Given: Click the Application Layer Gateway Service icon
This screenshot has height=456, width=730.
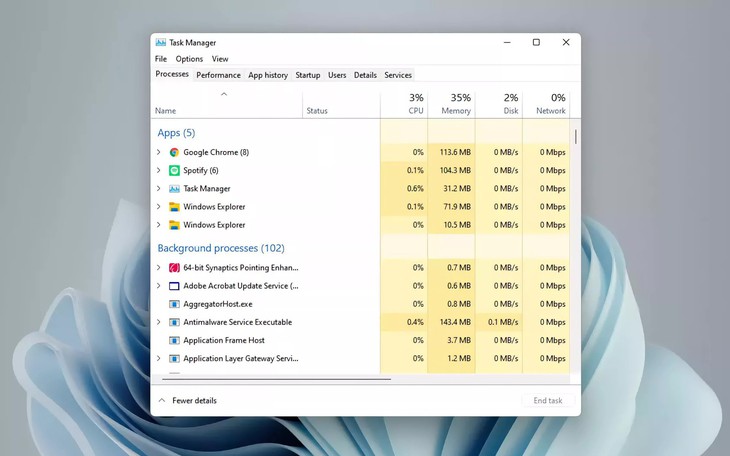Looking at the screenshot, I should click(174, 359).
